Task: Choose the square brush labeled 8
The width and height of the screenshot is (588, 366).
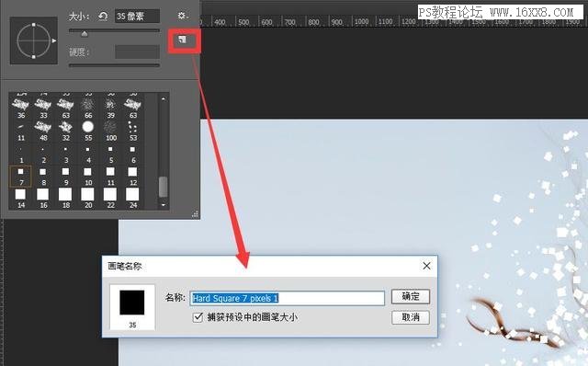Action: (x=43, y=176)
